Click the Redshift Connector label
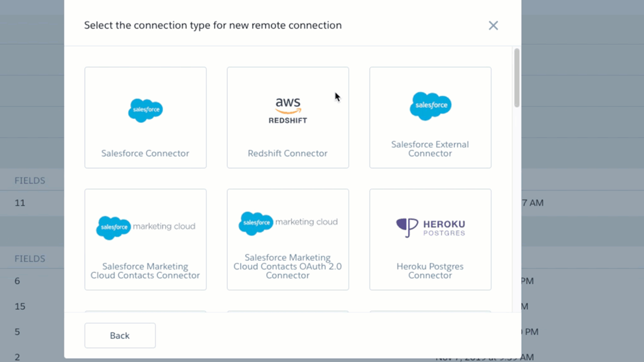Image resolution: width=644 pixels, height=362 pixels. (x=287, y=153)
